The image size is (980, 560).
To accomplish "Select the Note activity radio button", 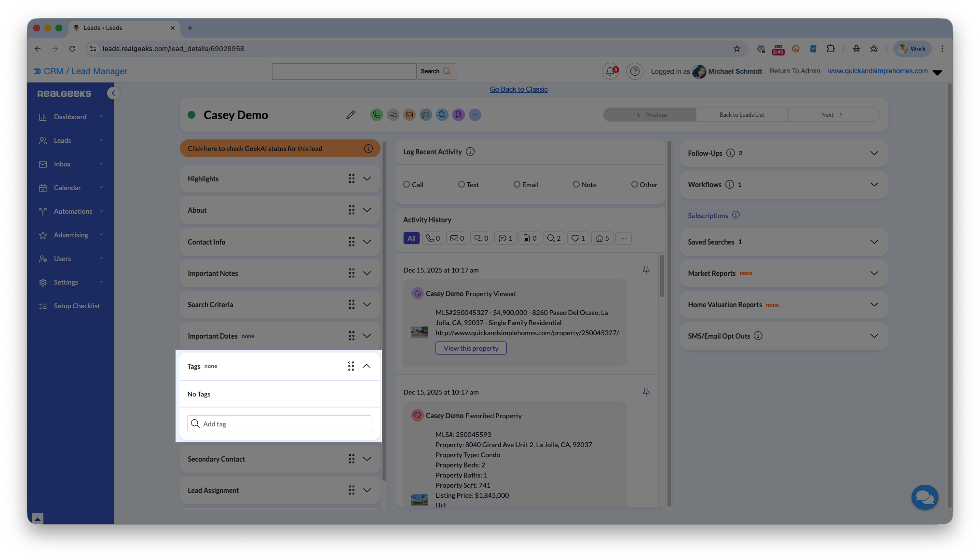I will click(x=576, y=184).
